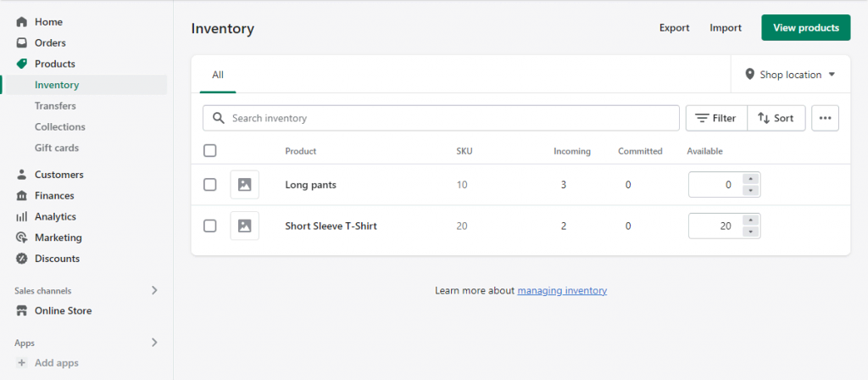Check the Long pants row checkbox
Screen dimensions: 868x380
coord(210,185)
